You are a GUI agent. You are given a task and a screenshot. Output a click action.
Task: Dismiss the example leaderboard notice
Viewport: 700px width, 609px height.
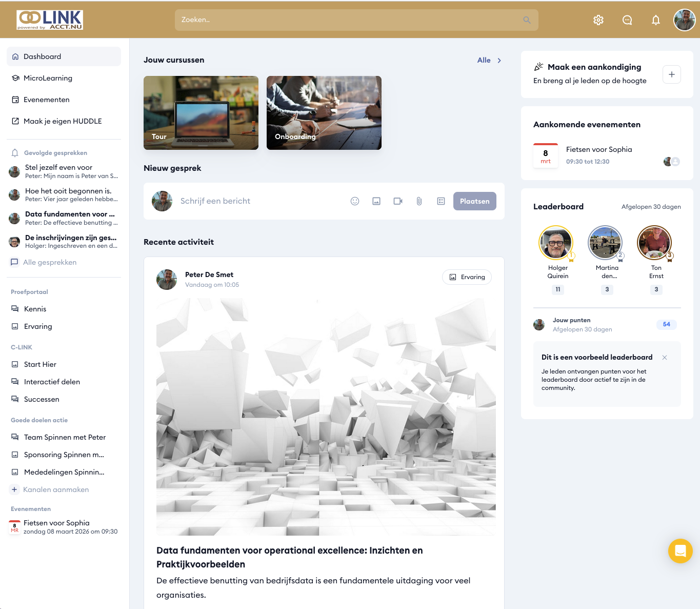[665, 358]
